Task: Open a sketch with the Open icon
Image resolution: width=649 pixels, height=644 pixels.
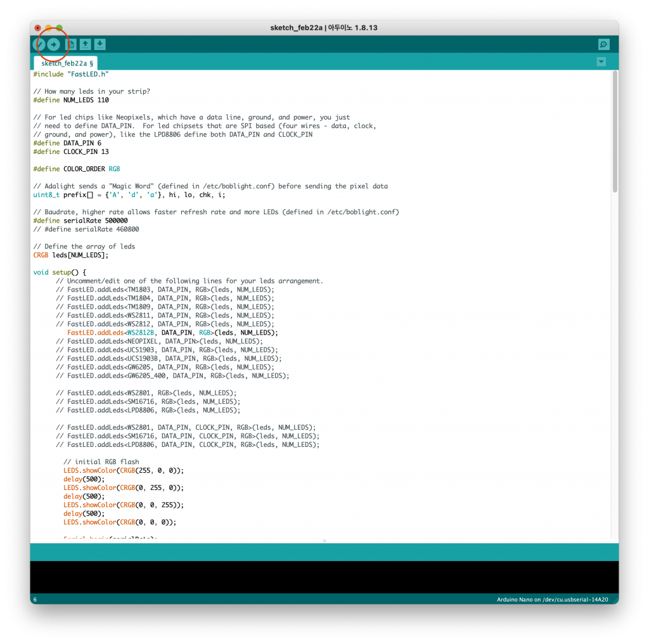Action: [x=86, y=44]
